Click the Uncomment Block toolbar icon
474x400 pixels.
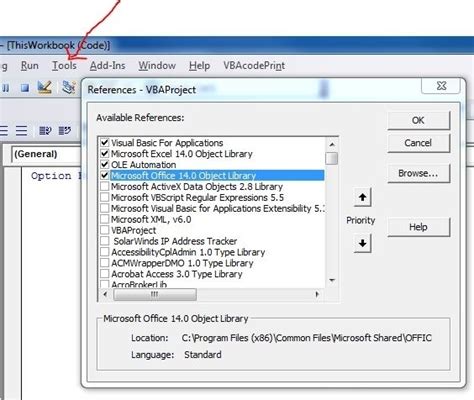[x=65, y=131]
